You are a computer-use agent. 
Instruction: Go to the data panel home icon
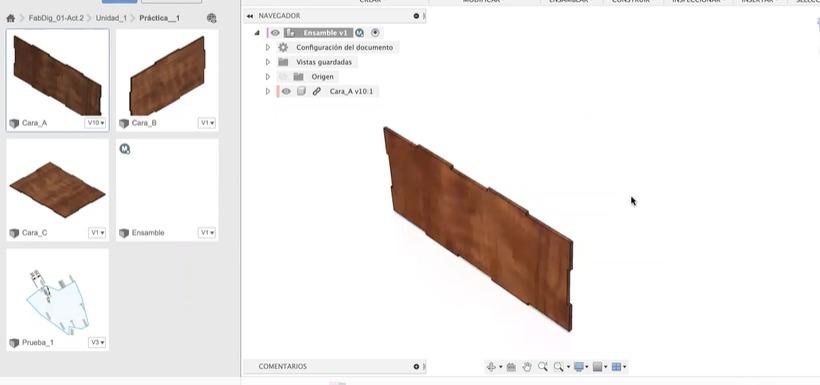tap(10, 18)
